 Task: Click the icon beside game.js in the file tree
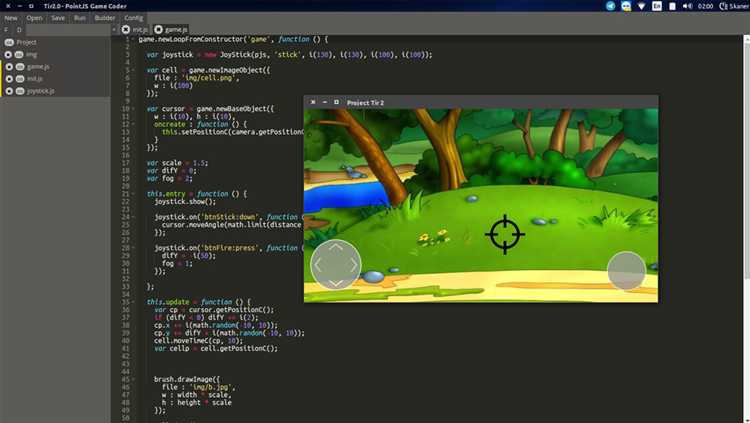(x=20, y=66)
